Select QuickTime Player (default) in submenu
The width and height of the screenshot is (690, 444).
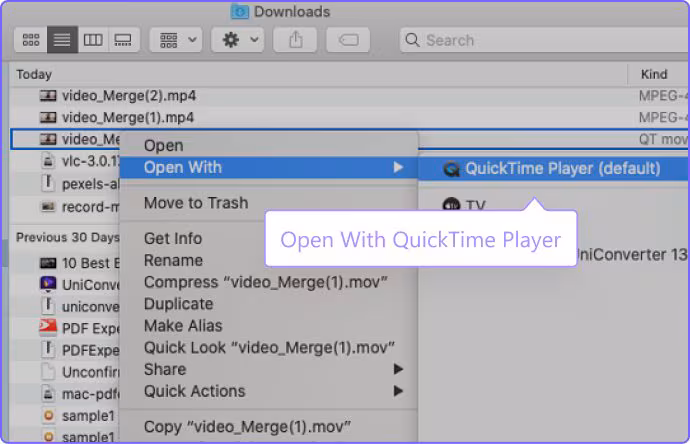(x=554, y=169)
